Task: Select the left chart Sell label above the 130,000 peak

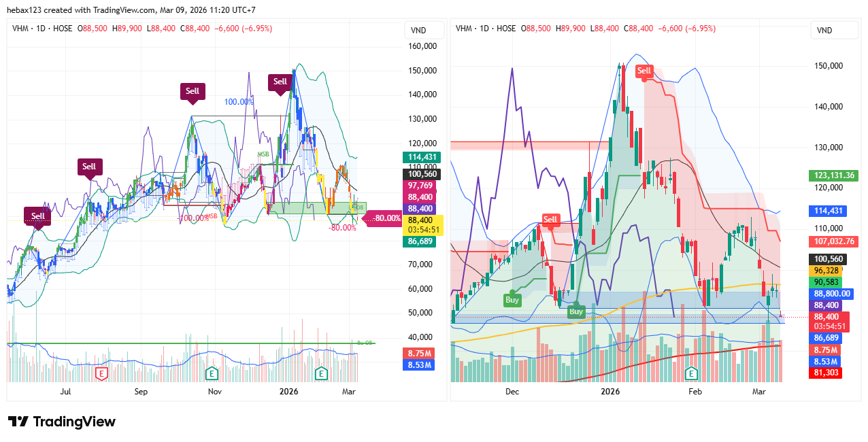Action: pos(193,92)
